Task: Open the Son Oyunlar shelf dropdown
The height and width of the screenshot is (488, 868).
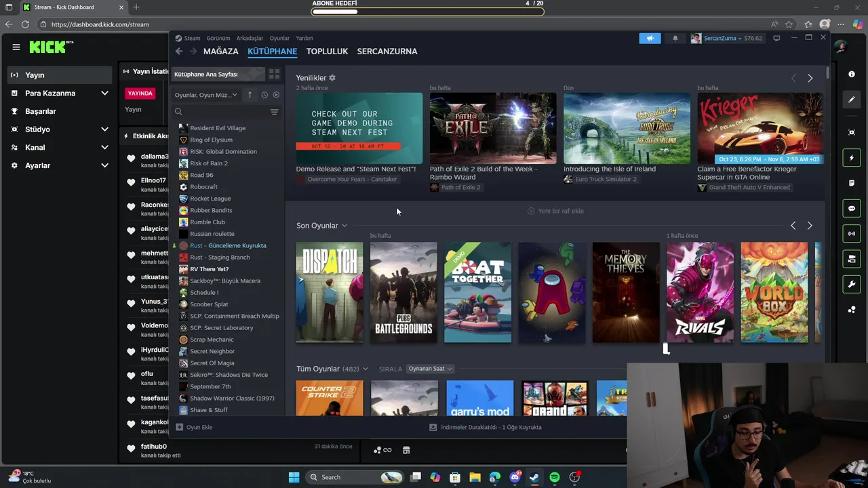Action: pos(344,226)
